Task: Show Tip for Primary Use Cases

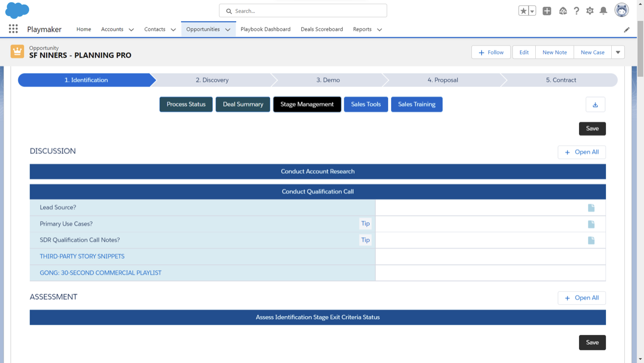Action: point(366,224)
